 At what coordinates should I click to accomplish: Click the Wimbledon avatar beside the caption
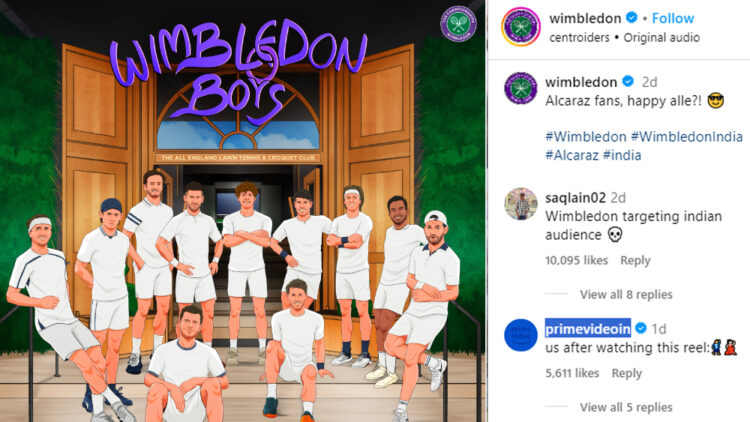(x=521, y=88)
